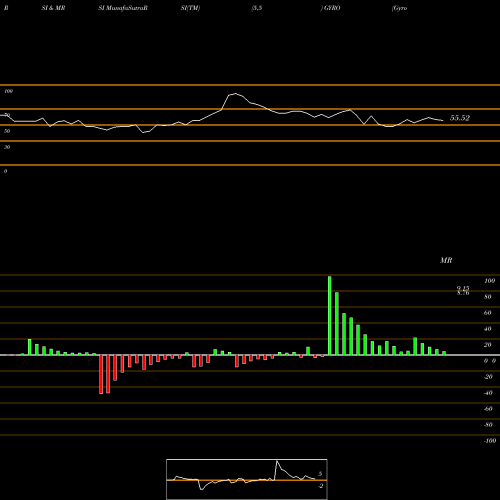Click the '(Gyro' header text
Screen dimensions: 500x500
pos(400,8)
